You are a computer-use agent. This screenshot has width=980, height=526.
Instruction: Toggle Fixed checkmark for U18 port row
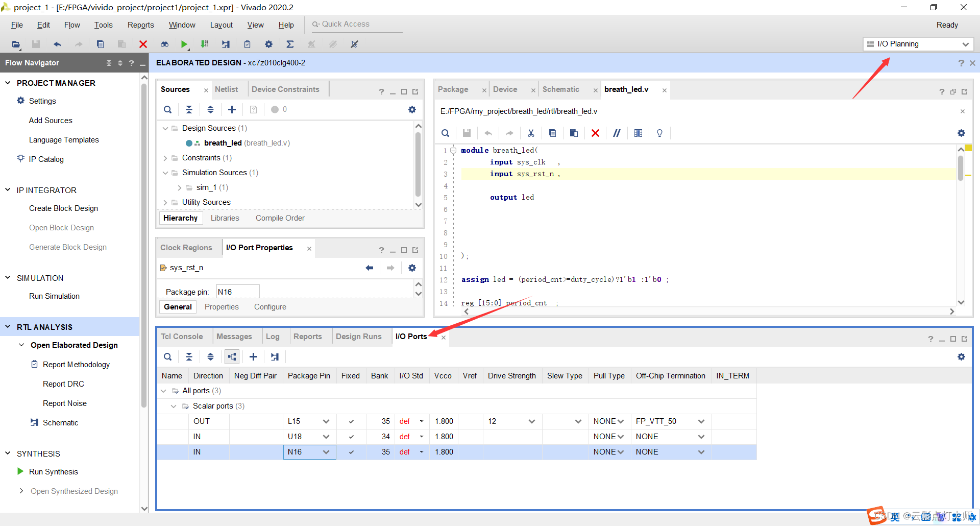coord(351,437)
